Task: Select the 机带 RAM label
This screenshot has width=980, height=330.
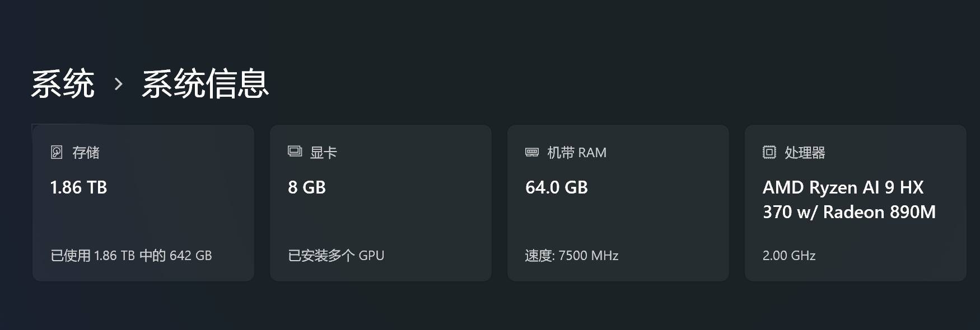Action: [x=577, y=153]
